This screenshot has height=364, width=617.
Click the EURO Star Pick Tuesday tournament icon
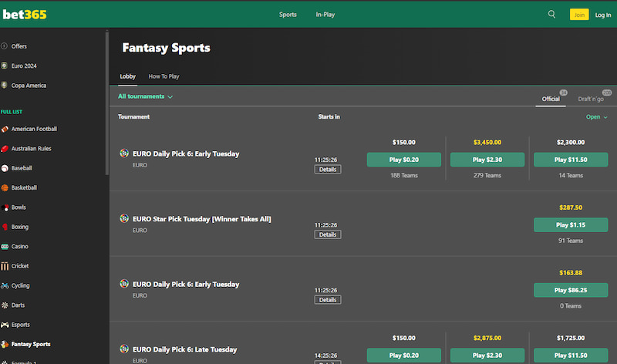[124, 218]
